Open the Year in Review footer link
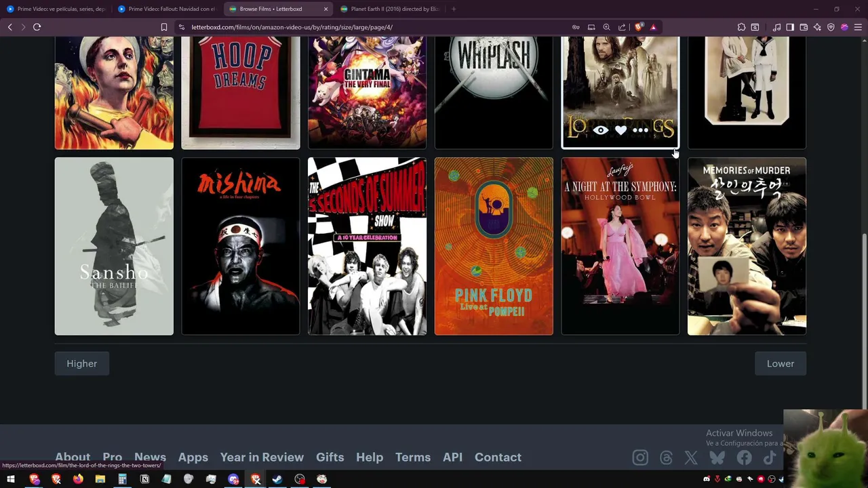The image size is (868, 488). point(262,457)
